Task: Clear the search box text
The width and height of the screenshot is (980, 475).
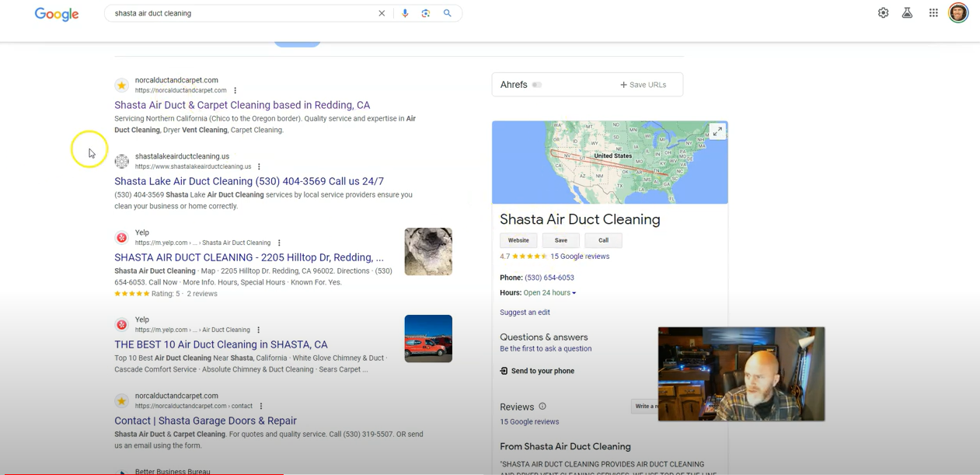Action: [x=382, y=13]
